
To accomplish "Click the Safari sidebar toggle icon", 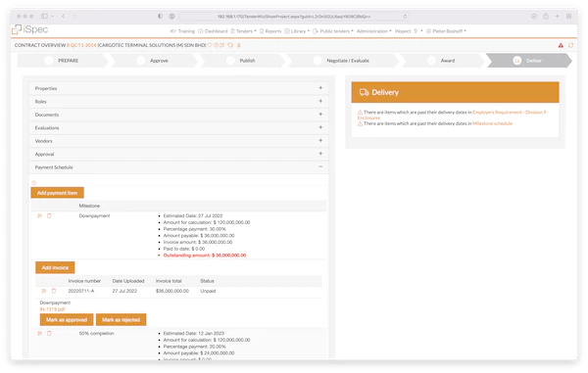I will coord(44,16).
